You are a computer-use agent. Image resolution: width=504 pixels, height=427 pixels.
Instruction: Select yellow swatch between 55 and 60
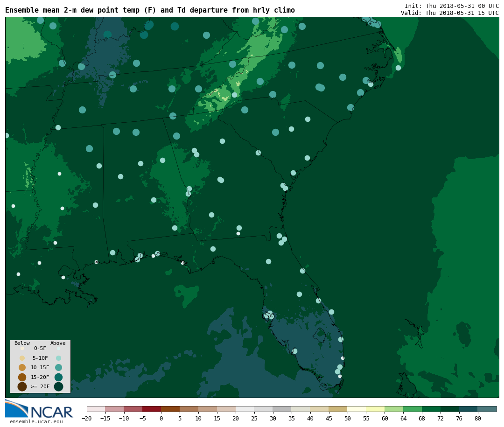click(375, 409)
